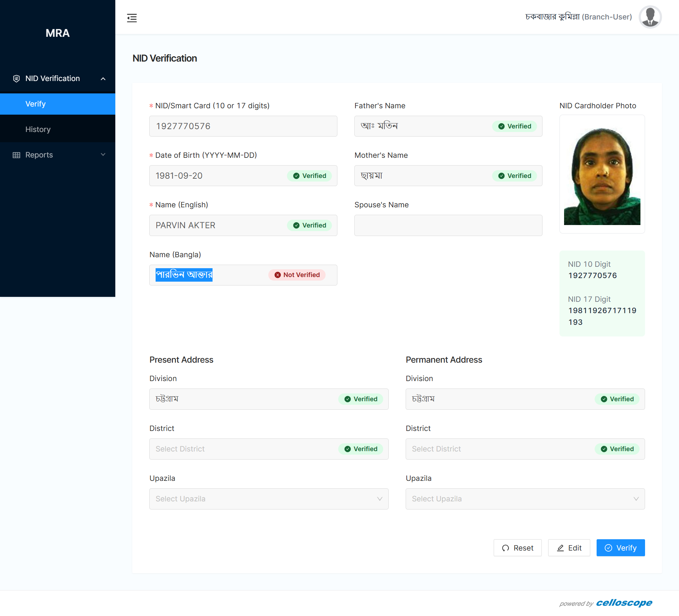
Task: Open the user avatar profile icon
Action: 650,17
